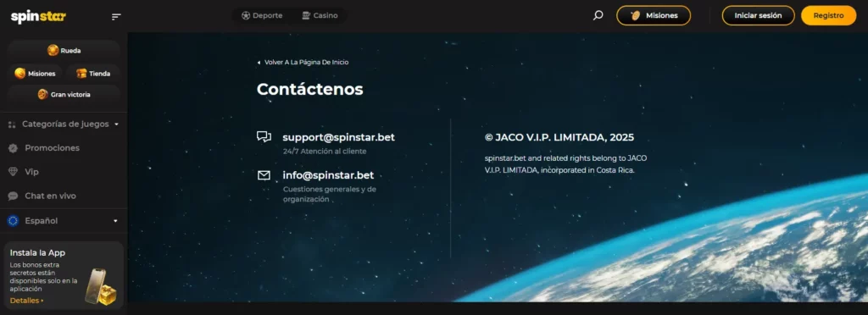Click the Contáctenos heading

click(310, 89)
